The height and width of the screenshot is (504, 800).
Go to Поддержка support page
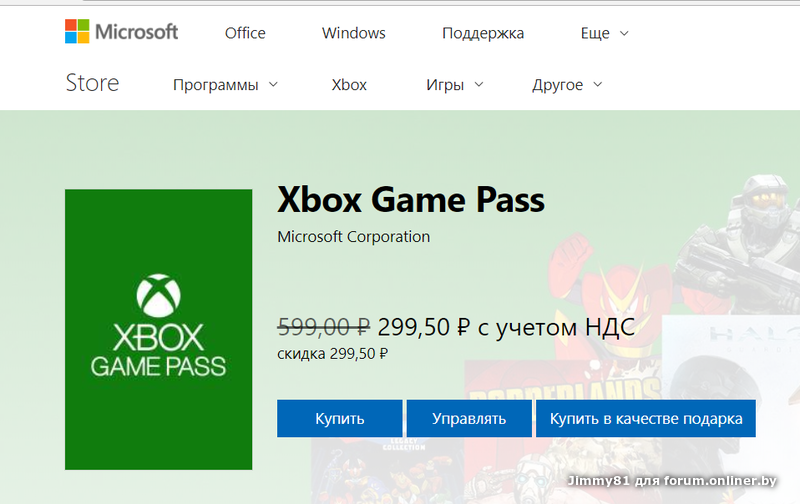(483, 33)
